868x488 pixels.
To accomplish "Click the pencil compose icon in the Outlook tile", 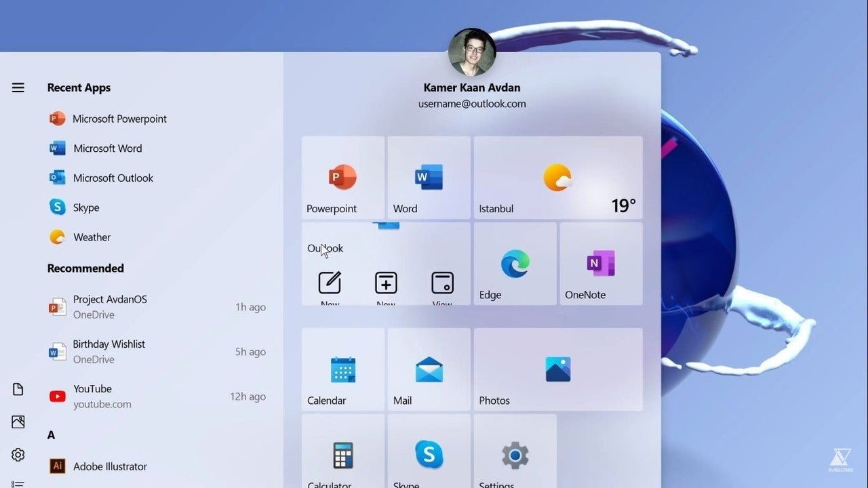I will (330, 283).
